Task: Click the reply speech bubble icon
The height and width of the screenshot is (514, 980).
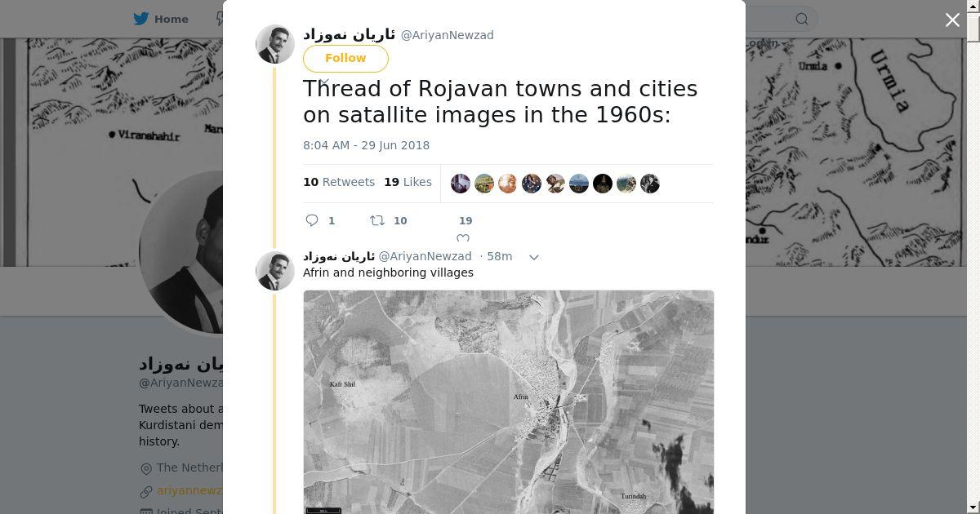Action: point(312,220)
